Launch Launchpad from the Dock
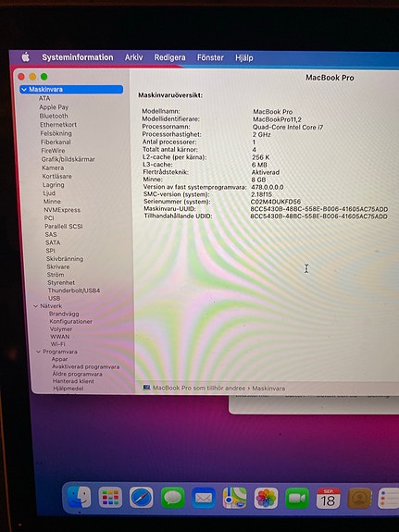Viewport: 399px width, 532px height. coord(110,498)
